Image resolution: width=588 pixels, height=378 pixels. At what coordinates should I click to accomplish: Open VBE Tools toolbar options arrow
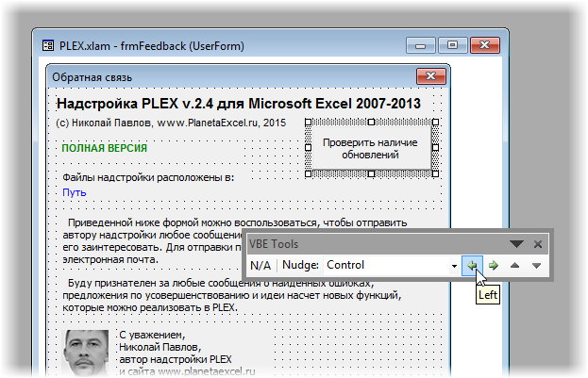pos(516,244)
